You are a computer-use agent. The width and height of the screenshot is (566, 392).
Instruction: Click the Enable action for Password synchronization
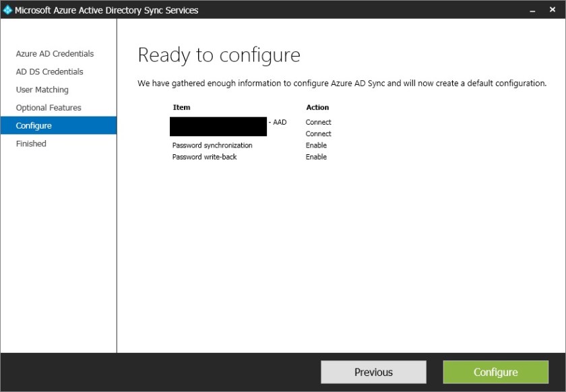pyautogui.click(x=316, y=145)
